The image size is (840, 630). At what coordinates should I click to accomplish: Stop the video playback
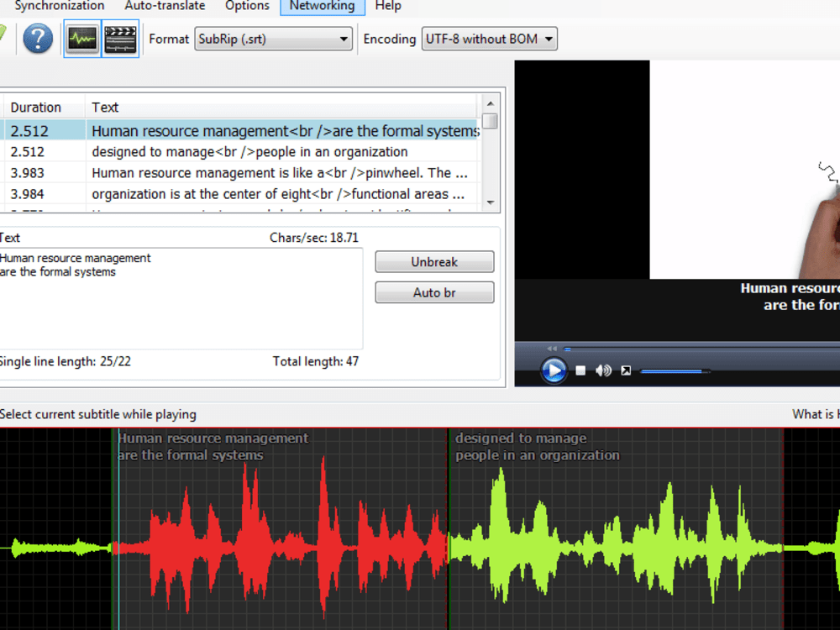point(580,370)
